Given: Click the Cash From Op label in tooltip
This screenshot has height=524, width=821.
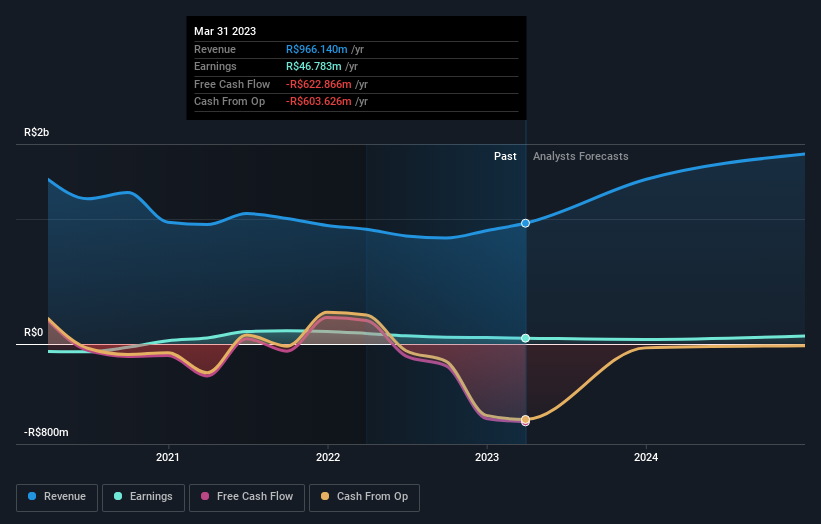Looking at the screenshot, I should 229,102.
